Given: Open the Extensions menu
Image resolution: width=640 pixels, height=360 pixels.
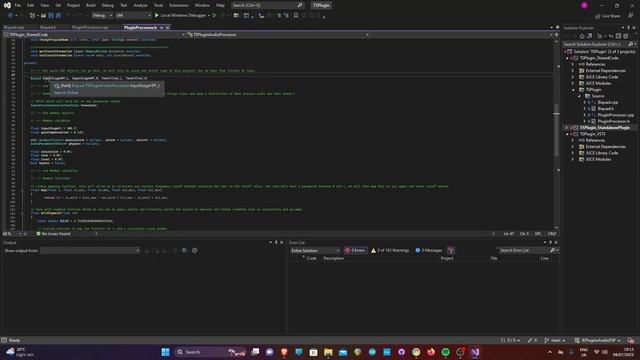Looking at the screenshot, I should 179,5.
